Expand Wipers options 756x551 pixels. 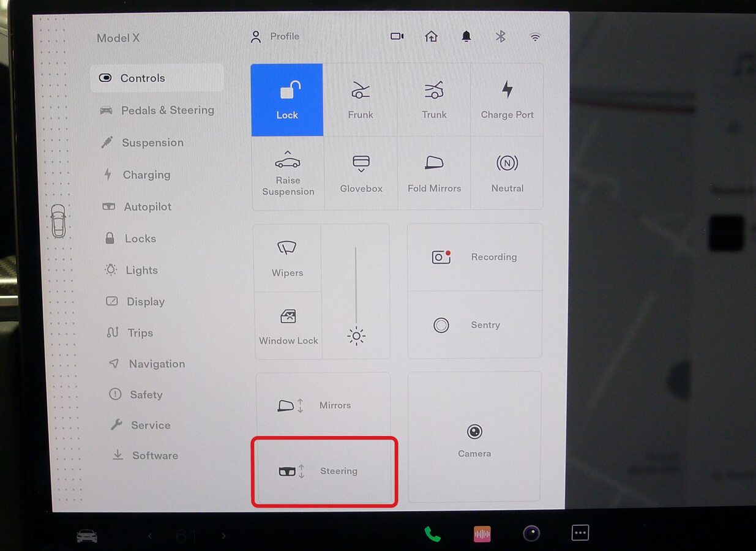287,258
